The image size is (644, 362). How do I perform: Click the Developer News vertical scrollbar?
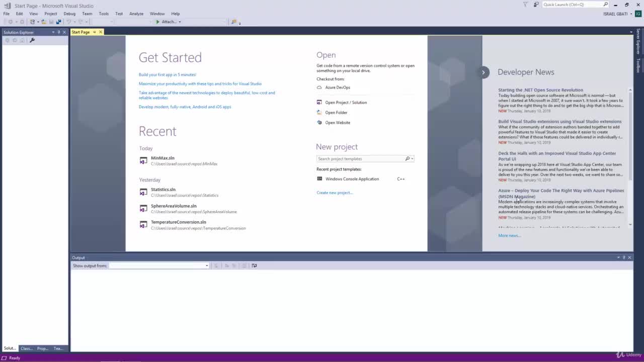click(x=630, y=156)
